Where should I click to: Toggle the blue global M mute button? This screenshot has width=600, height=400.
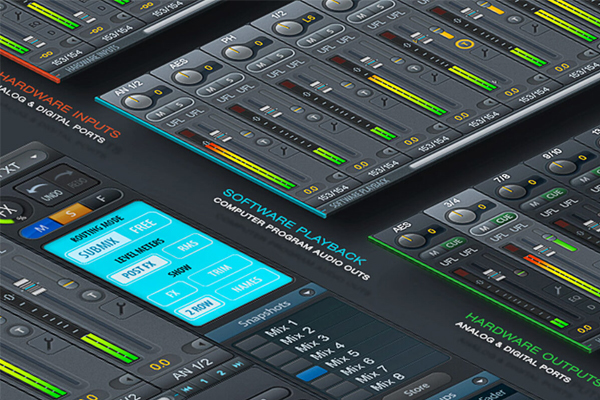[41, 228]
